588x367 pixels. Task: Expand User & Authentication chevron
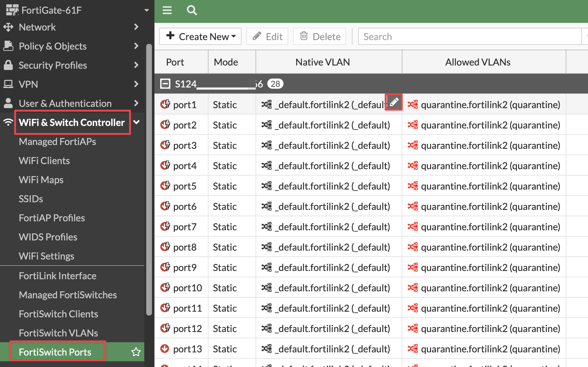[136, 103]
